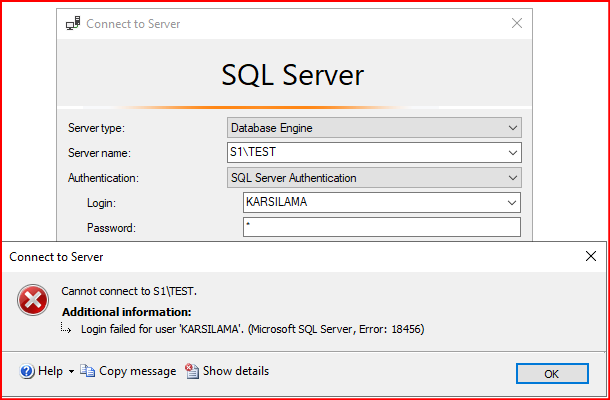Open the Help dropdown arrow
Viewport: 610px width, 400px height.
coord(71,372)
